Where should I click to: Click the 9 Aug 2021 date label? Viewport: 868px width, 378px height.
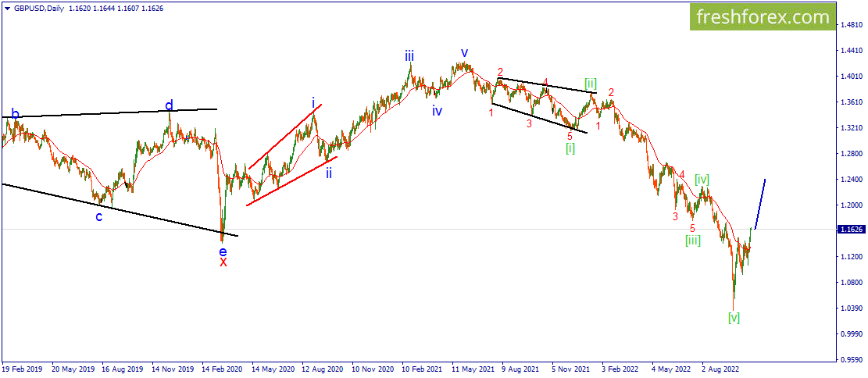click(520, 369)
